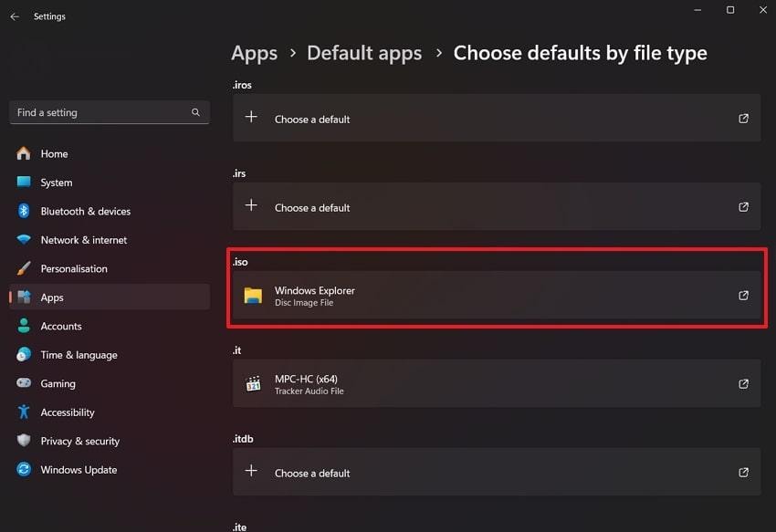Click the Network wifi icon
The image size is (776, 532).
(23, 239)
